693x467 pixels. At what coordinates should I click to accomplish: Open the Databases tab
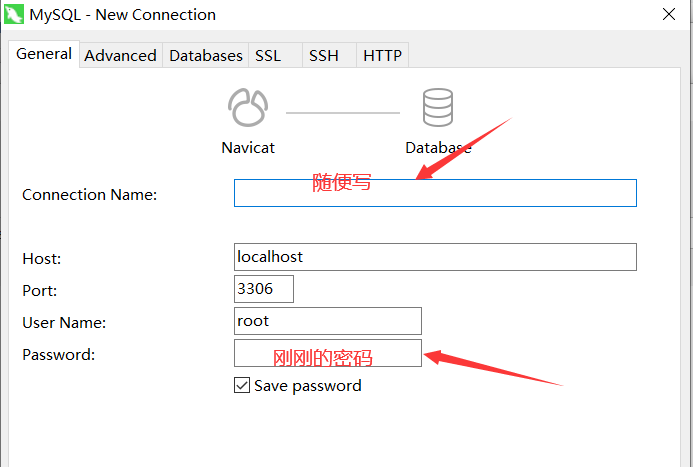point(206,56)
